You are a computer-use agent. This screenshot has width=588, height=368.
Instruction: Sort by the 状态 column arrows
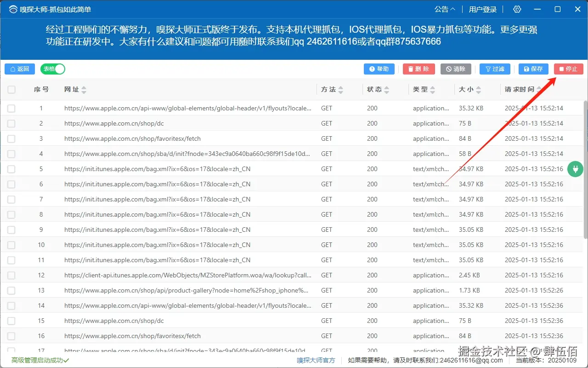pyautogui.click(x=386, y=90)
